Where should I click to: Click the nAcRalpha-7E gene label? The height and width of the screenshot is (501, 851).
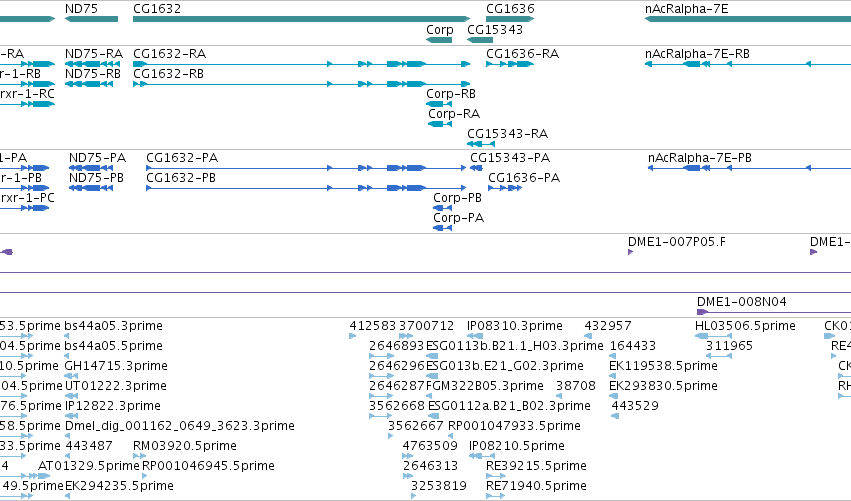pos(687,9)
